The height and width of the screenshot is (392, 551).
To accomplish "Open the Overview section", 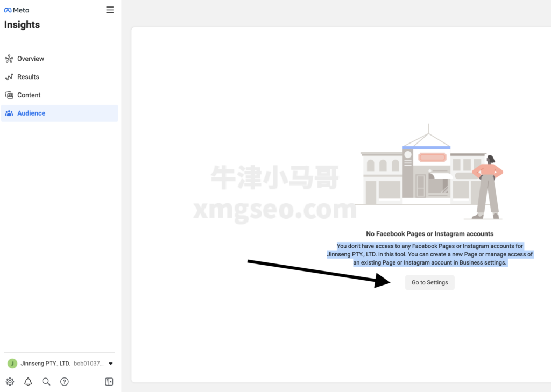I will (x=59, y=59).
